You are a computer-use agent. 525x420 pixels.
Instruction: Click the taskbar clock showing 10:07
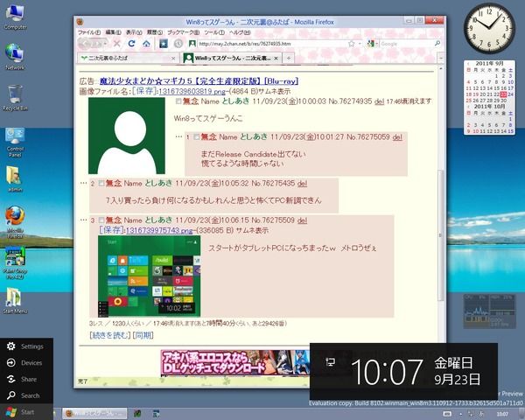(x=502, y=414)
